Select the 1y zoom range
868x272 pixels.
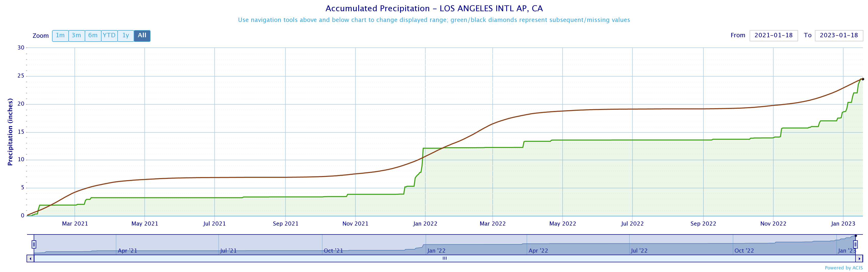126,36
